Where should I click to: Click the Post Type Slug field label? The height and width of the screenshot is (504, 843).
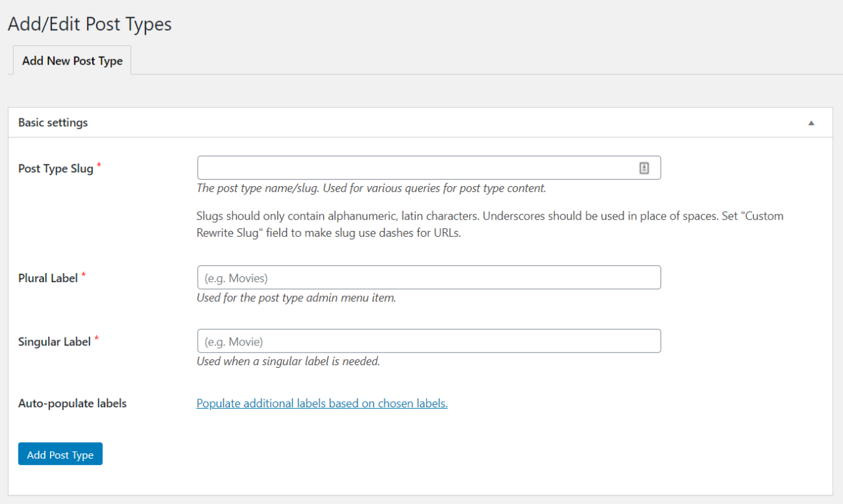[55, 168]
